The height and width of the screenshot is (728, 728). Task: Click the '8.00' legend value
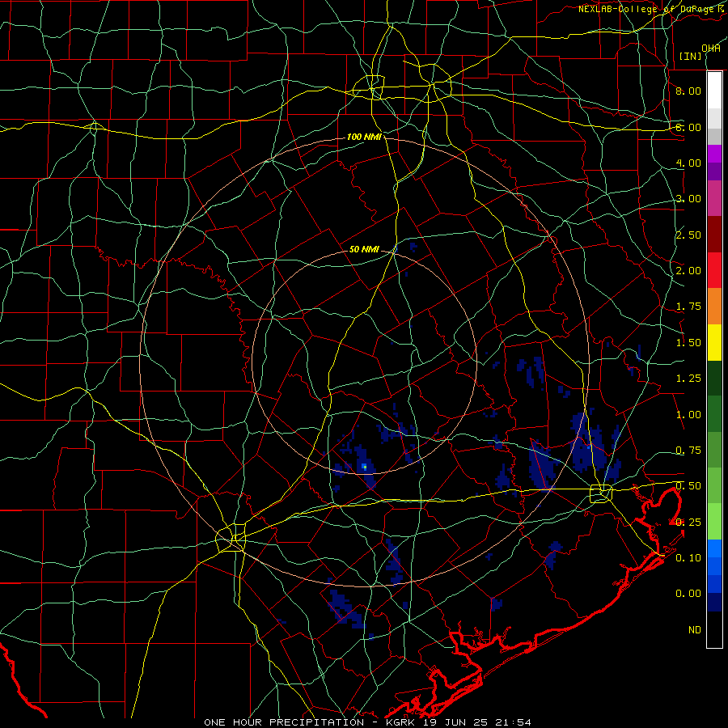(688, 91)
